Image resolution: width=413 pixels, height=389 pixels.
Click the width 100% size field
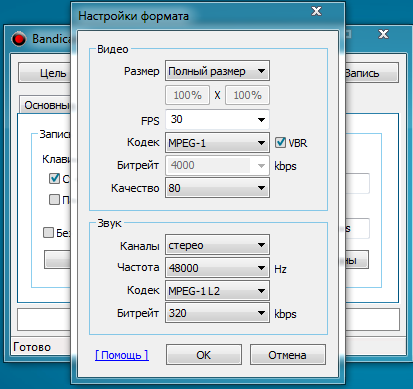tap(187, 95)
